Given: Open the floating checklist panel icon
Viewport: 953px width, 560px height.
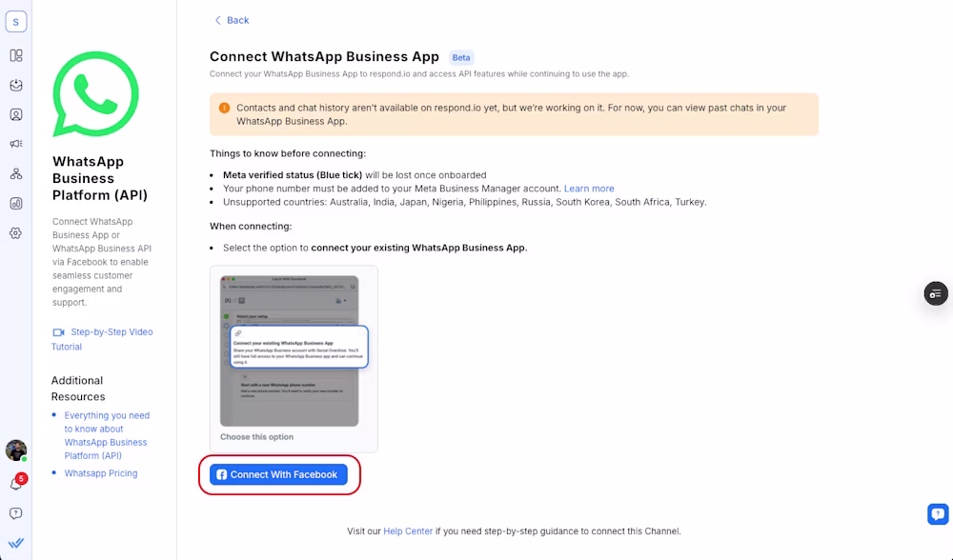Looking at the screenshot, I should pos(936,293).
